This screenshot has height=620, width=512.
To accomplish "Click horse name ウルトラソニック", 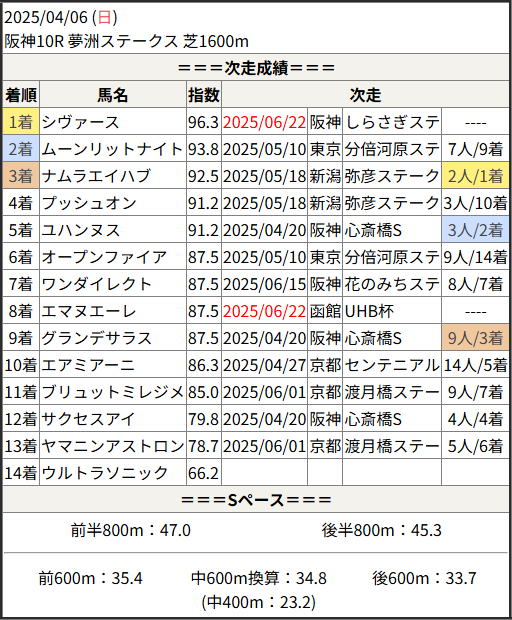I will [x=105, y=473].
